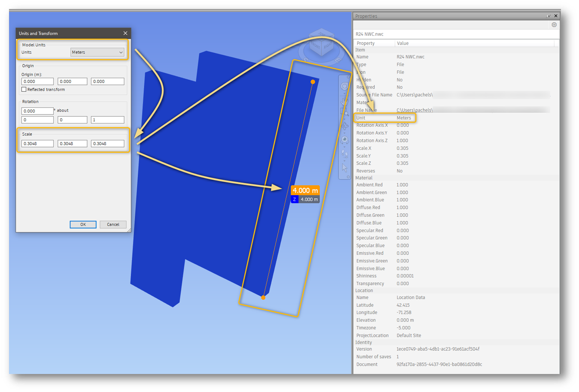Open the Units combo box set to Meters
Image resolution: width=579 pixels, height=392 pixels.
[97, 52]
